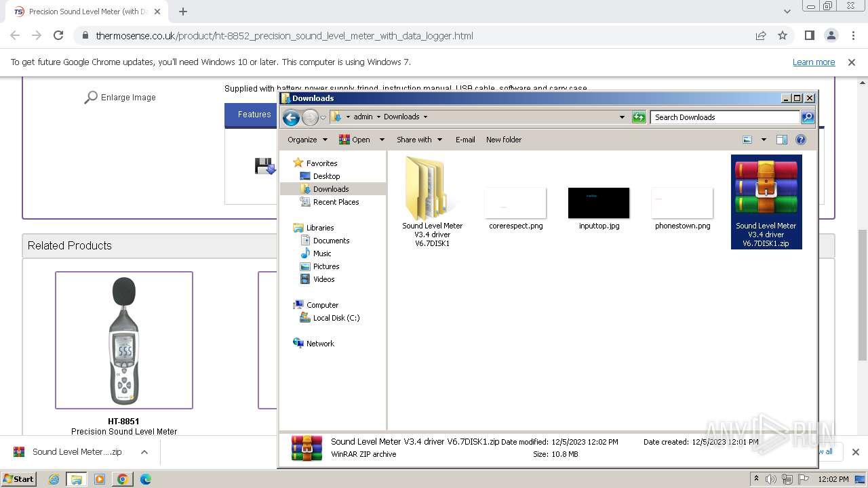The width and height of the screenshot is (868, 488).
Task: Click Chrome back button
Action: click(x=15, y=36)
